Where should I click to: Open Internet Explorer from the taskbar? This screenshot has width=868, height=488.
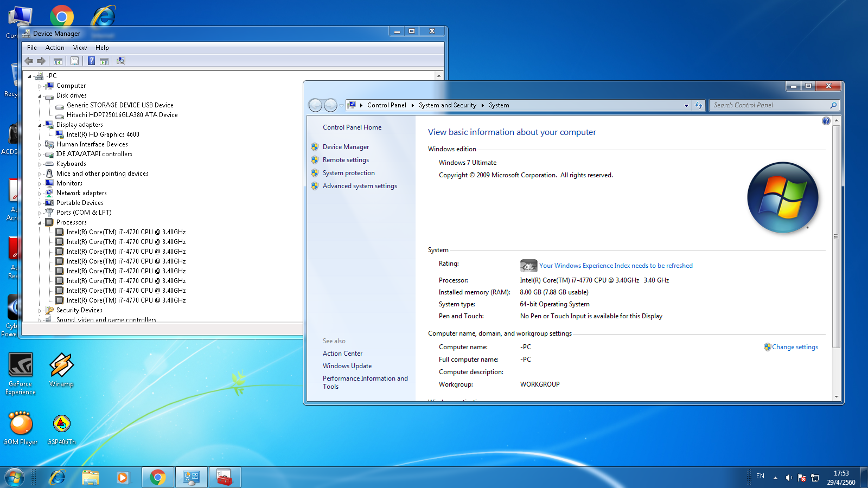[x=57, y=477]
